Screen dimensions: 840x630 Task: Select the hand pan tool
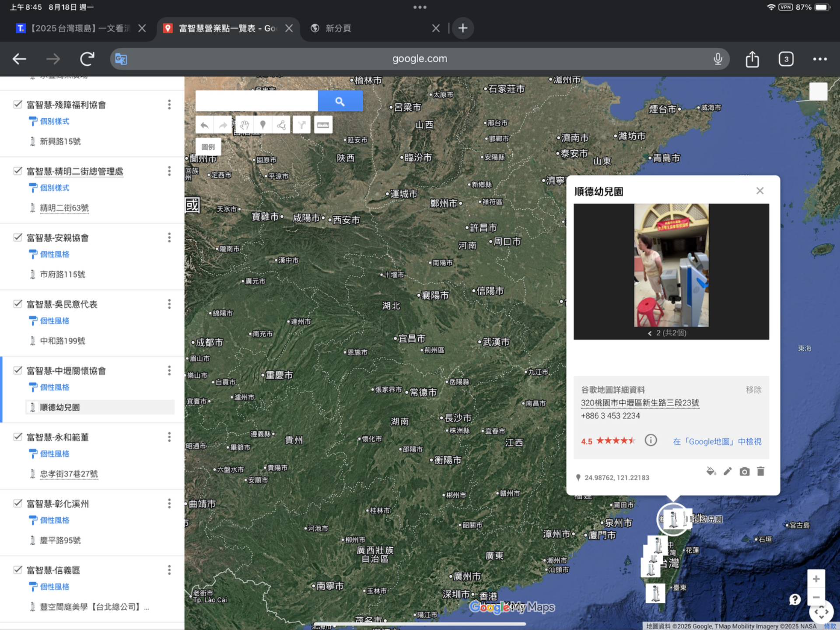click(x=244, y=125)
